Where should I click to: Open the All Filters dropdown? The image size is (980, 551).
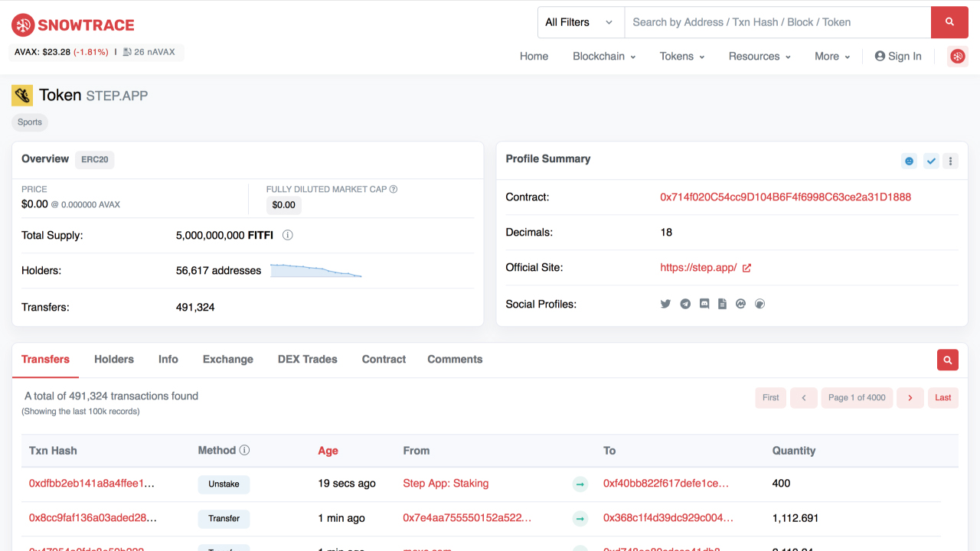[581, 22]
